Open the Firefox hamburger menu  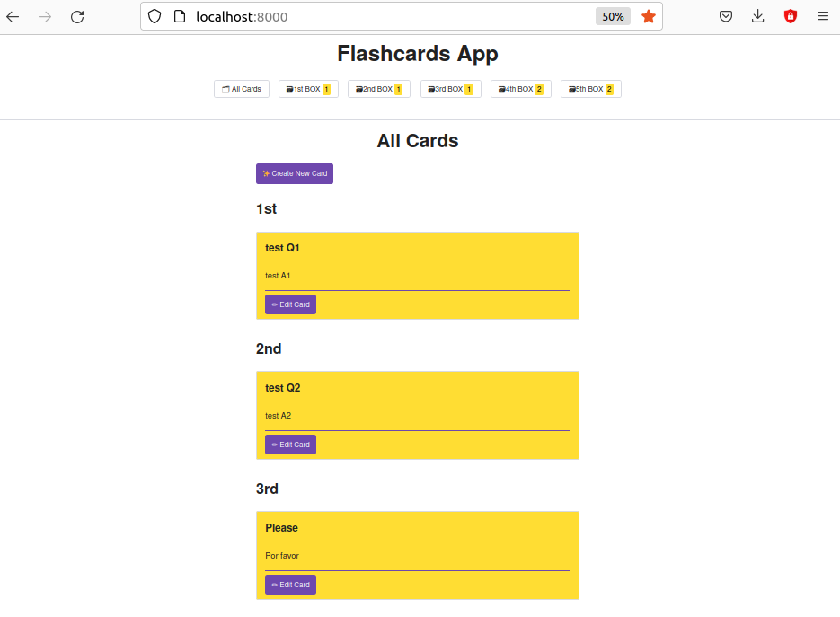823,16
